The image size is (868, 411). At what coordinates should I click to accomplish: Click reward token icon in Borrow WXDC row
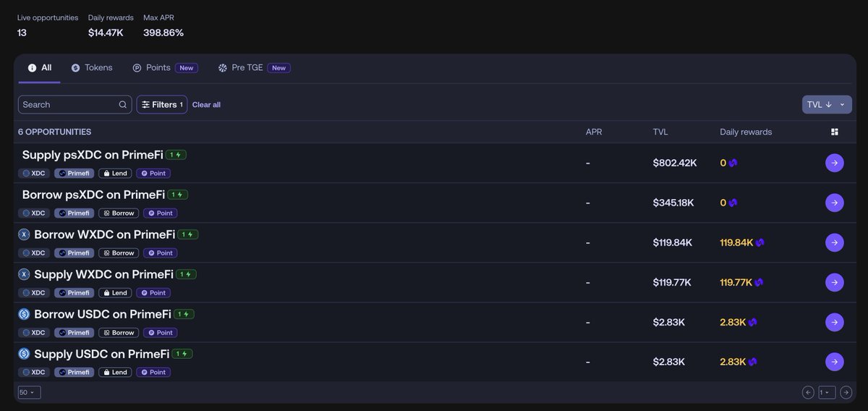tap(760, 243)
